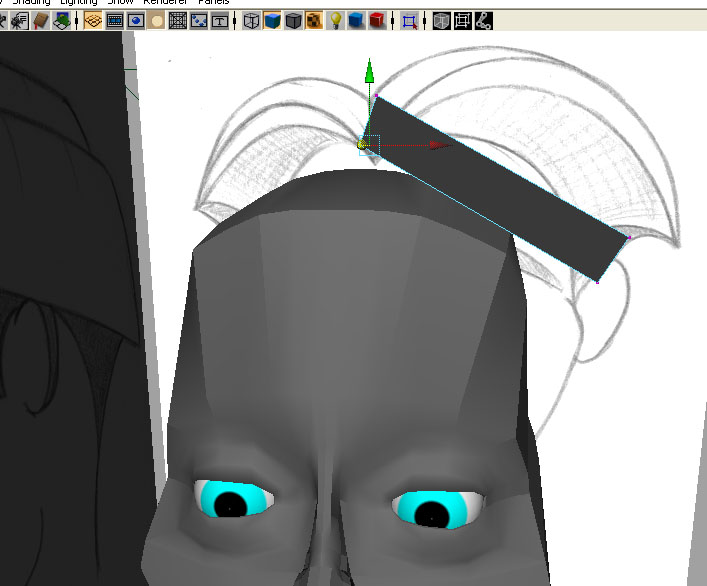
Task: Click the move manipulator center handle
Action: coord(362,145)
